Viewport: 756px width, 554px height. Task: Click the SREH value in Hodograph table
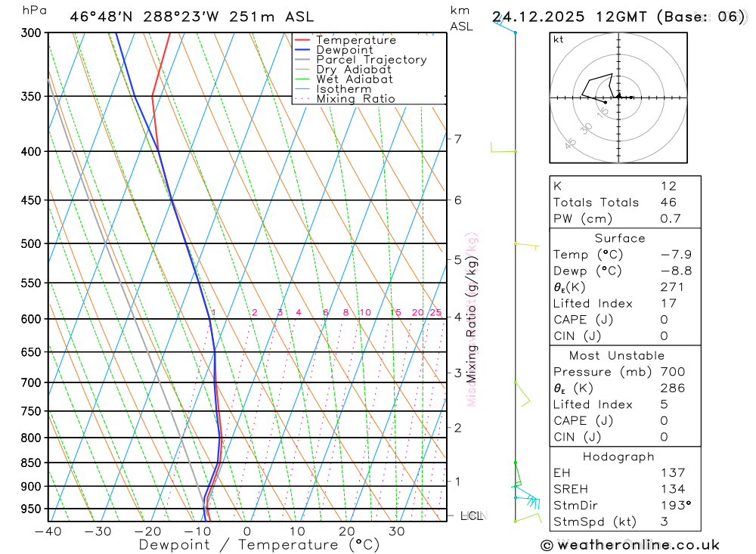point(673,489)
